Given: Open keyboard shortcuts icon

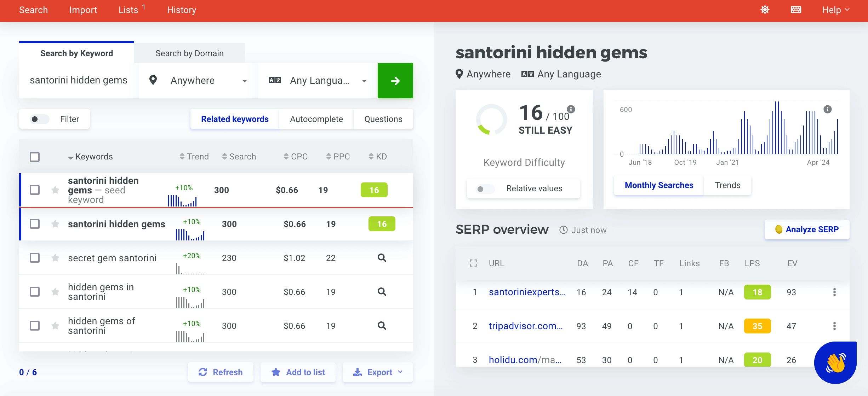Looking at the screenshot, I should (796, 10).
